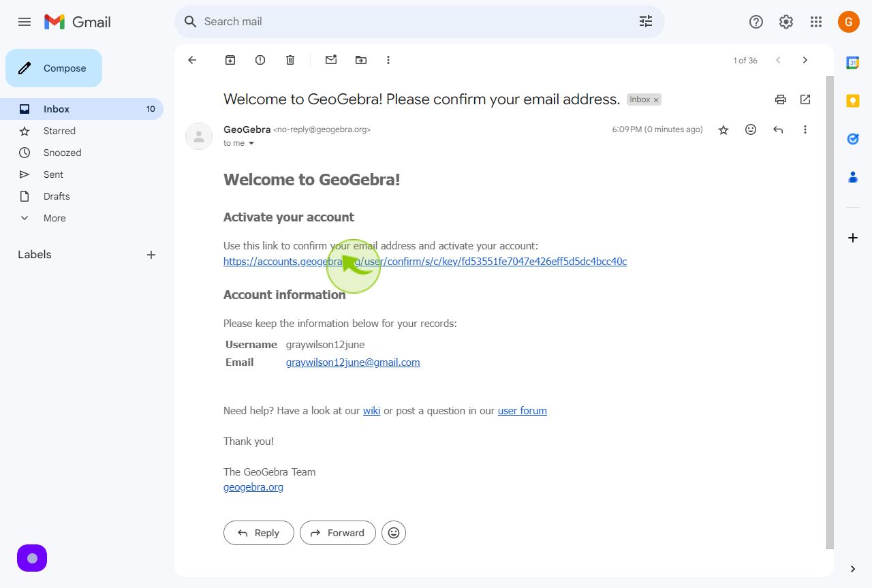This screenshot has width=872, height=588.
Task: Click the Gmail logo
Action: 78,22
